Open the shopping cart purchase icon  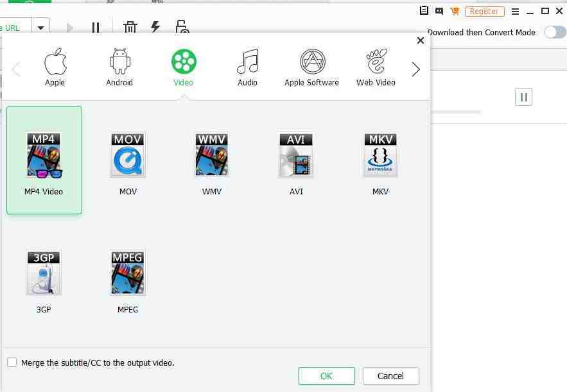click(455, 11)
